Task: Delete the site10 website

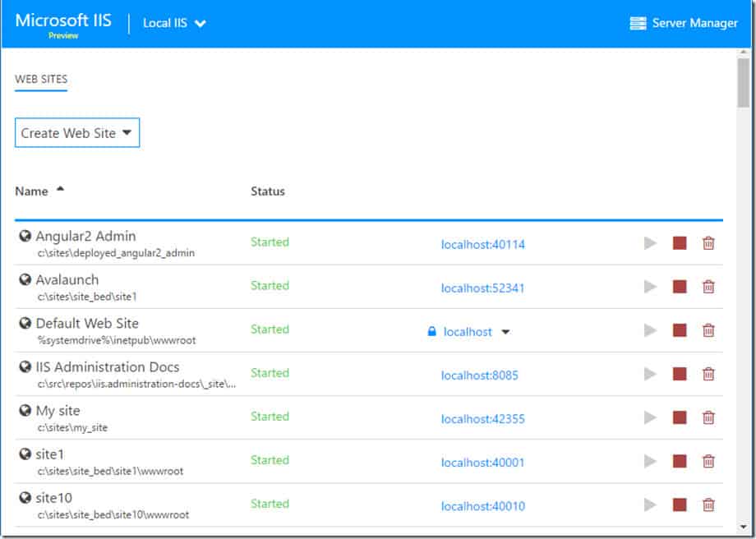Action: (708, 504)
